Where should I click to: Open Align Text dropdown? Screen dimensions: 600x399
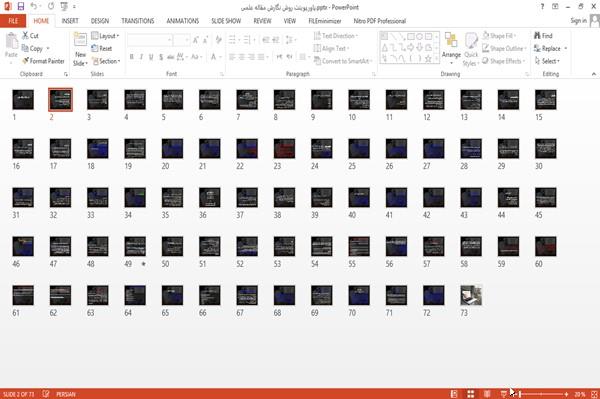tap(332, 49)
